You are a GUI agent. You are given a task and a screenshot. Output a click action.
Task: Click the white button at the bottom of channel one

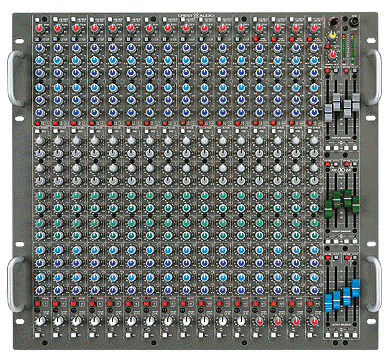pos(37,335)
